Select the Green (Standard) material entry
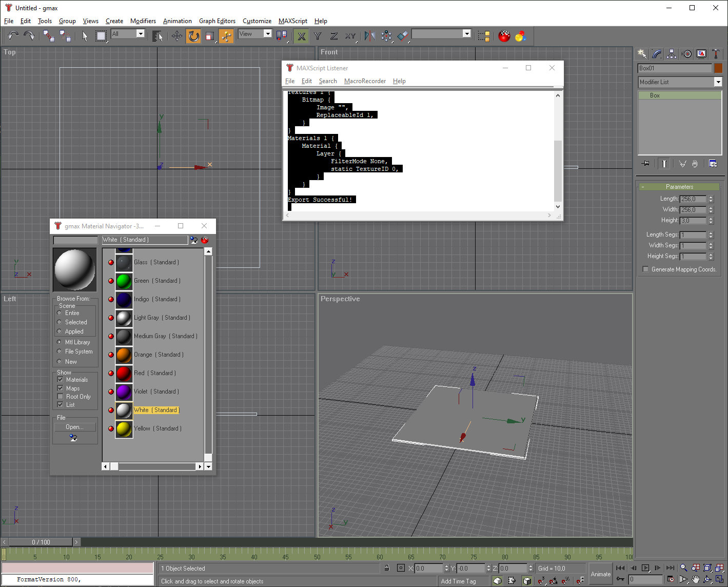 (157, 281)
